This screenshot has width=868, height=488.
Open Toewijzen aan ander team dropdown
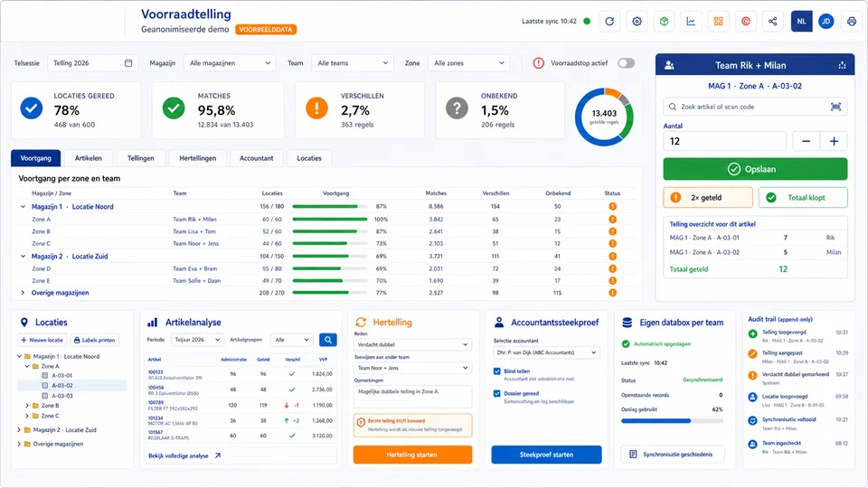click(412, 368)
